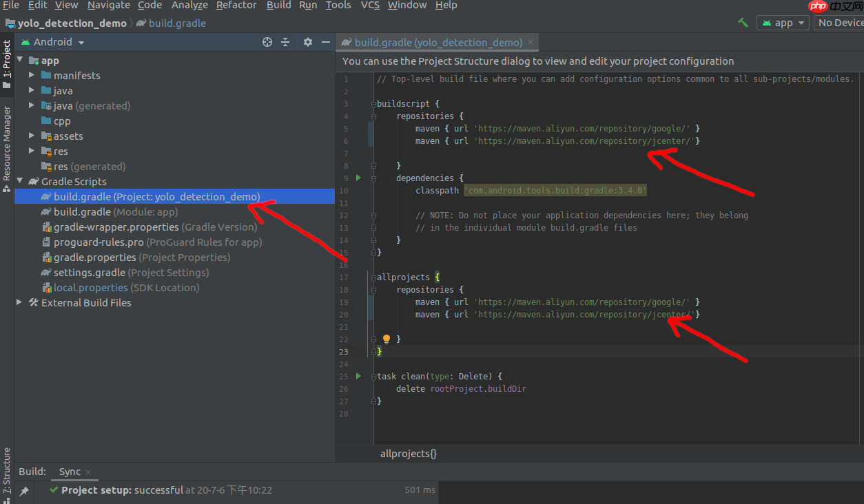The height and width of the screenshot is (504, 864).
Task: Click the locate target icon in Project panel
Action: tap(267, 42)
